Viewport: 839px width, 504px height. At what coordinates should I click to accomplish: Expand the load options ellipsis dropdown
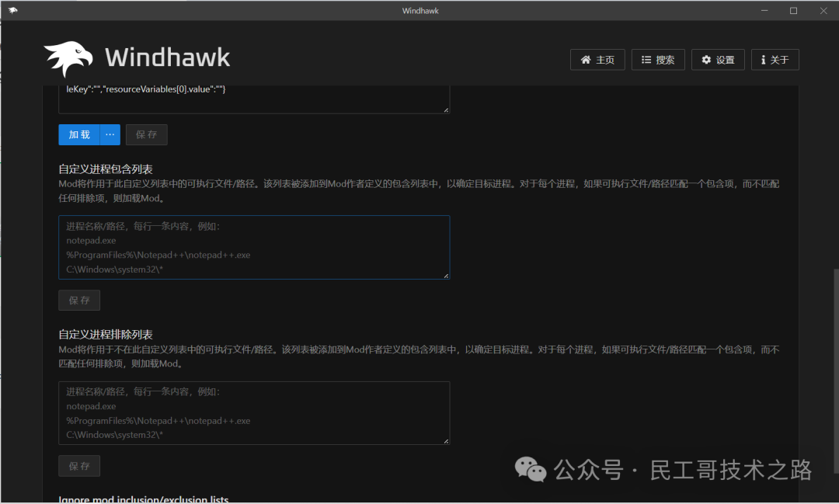[110, 135]
